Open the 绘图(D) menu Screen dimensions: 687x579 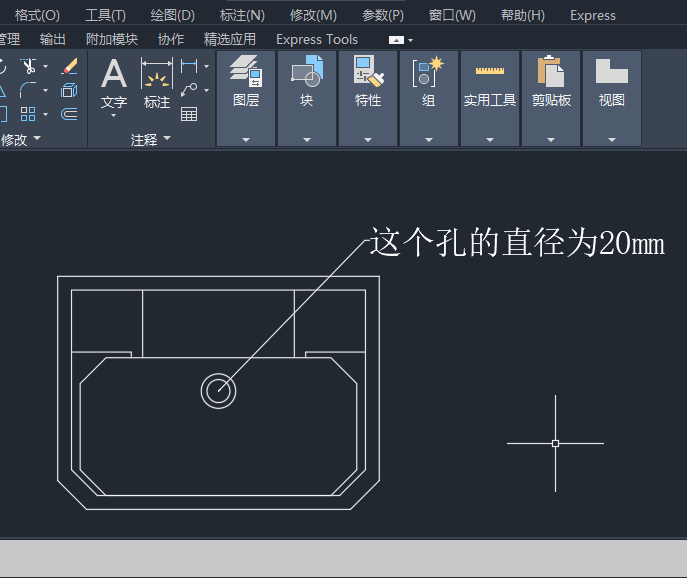click(x=172, y=15)
